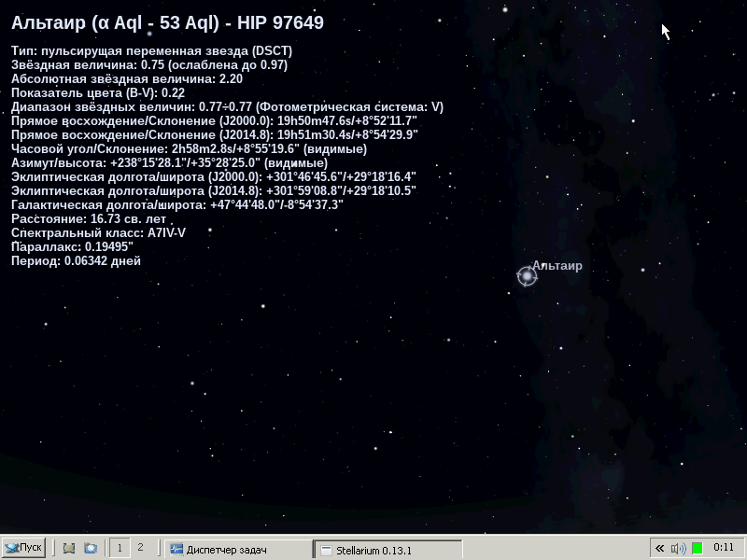The height and width of the screenshot is (560, 747).
Task: Click the 'Диапазон звёздных величин' line
Action: coord(227,106)
